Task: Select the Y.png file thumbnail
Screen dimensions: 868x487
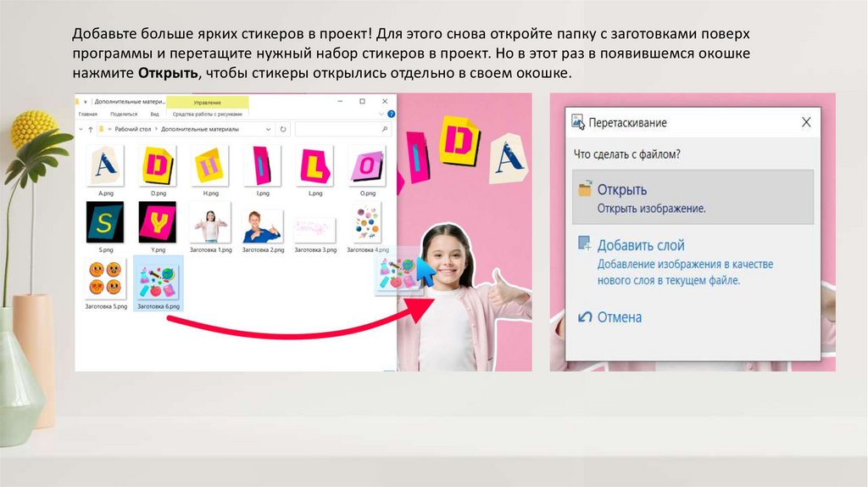Action: pyautogui.click(x=158, y=222)
